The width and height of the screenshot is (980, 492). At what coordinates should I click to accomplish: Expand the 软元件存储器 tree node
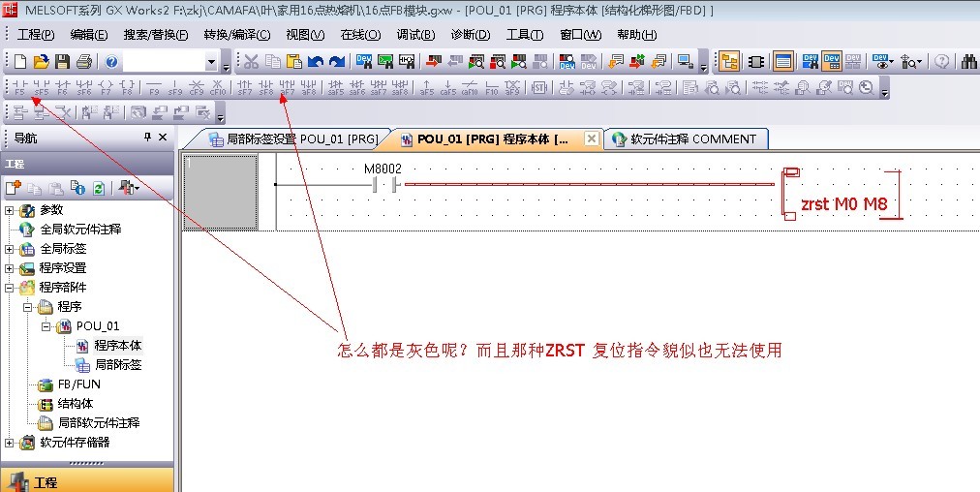tap(10, 443)
